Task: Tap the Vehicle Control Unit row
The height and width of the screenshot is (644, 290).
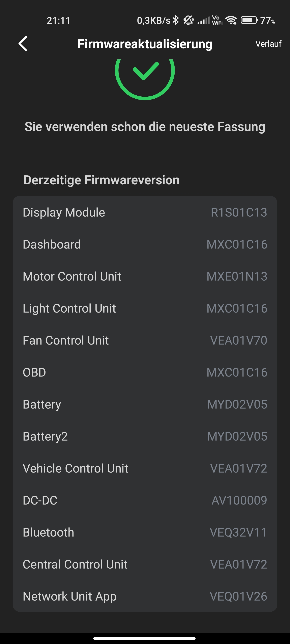Action: (145, 468)
